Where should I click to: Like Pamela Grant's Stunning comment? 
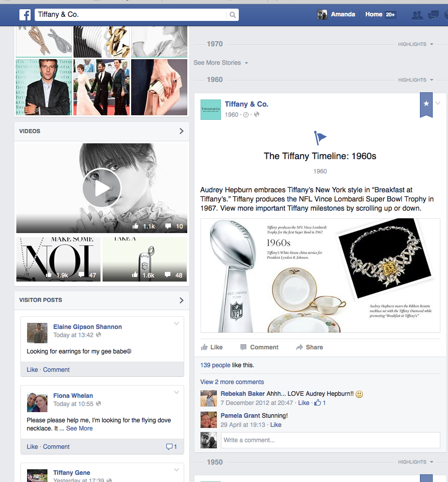[276, 425]
